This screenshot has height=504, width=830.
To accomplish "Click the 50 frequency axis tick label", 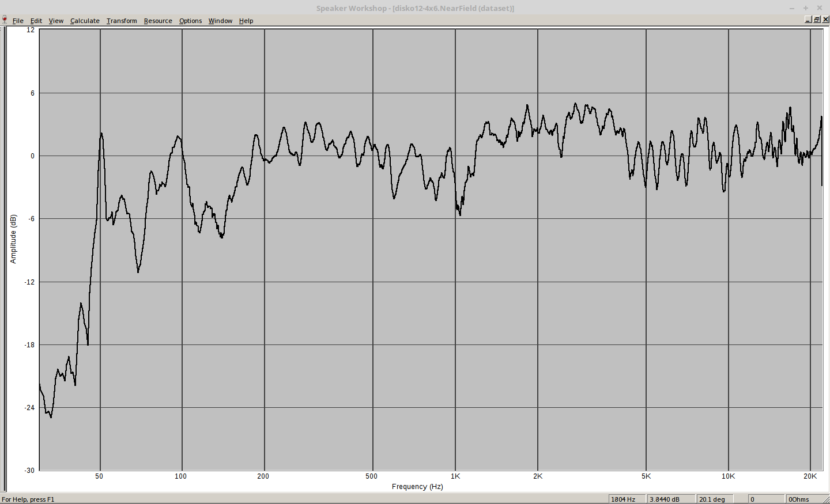I will coord(99,476).
